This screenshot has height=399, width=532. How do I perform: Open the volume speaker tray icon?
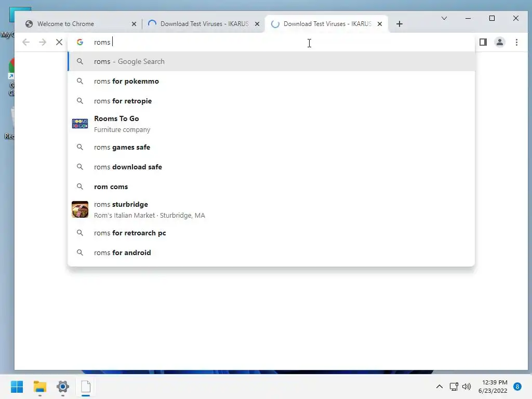(x=467, y=387)
